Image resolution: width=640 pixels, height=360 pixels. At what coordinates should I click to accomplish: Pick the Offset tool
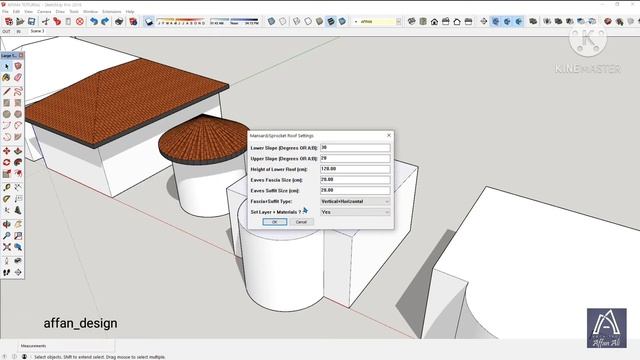point(18,174)
